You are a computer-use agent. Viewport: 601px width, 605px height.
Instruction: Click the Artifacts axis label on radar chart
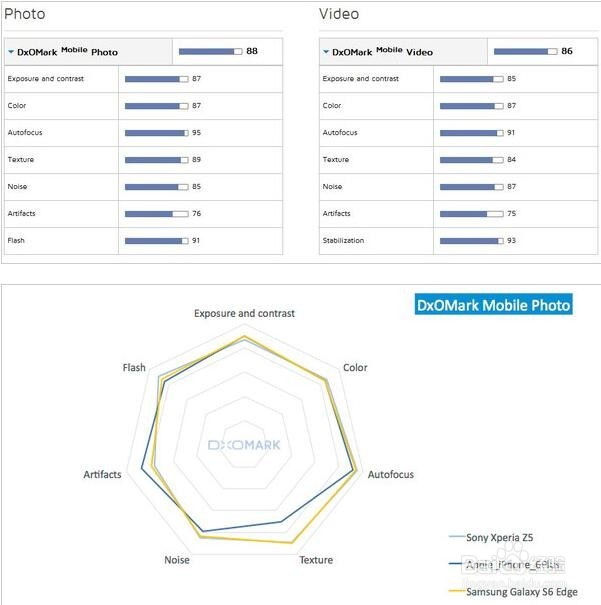pos(102,474)
